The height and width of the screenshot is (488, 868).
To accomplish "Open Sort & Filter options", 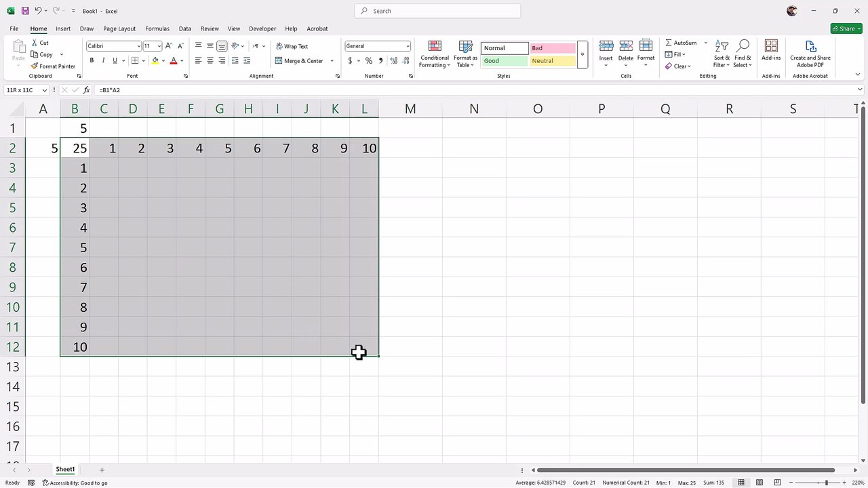I will pyautogui.click(x=722, y=54).
